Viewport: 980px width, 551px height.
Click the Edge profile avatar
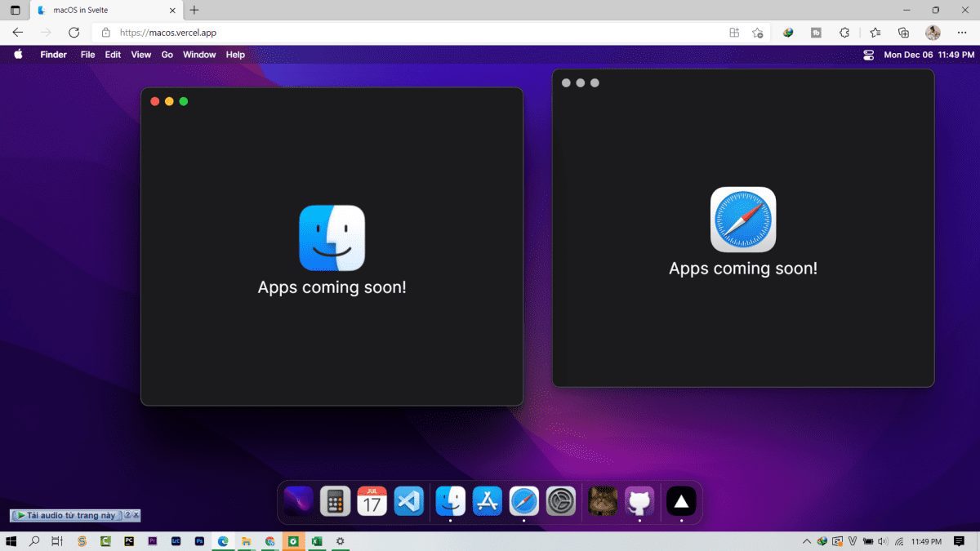pyautogui.click(x=933, y=33)
